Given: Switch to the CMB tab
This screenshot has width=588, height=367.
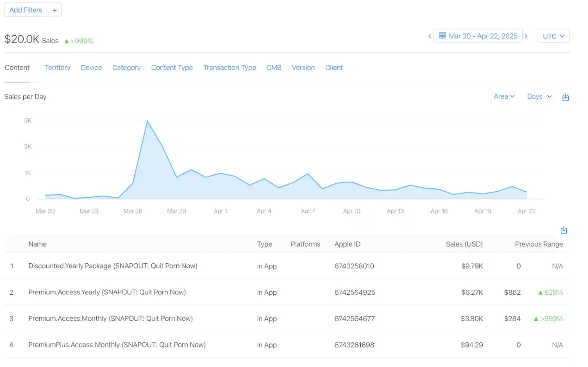Looking at the screenshot, I should [274, 68].
